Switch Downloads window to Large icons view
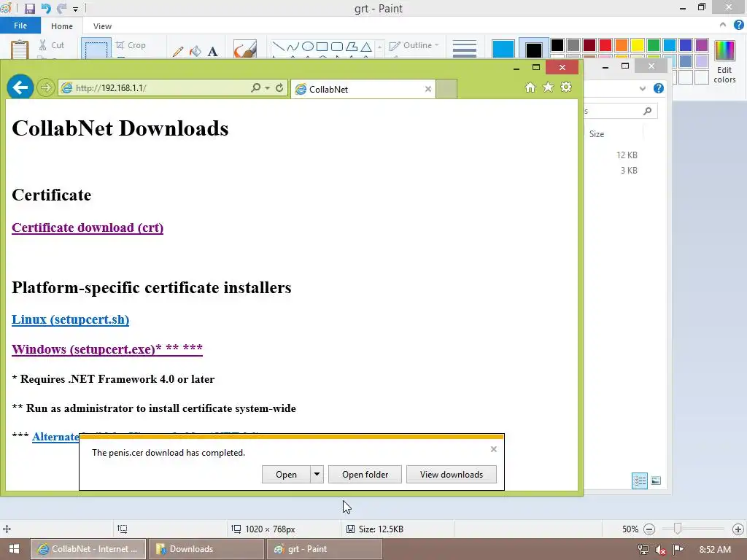The width and height of the screenshot is (747, 560). [656, 481]
